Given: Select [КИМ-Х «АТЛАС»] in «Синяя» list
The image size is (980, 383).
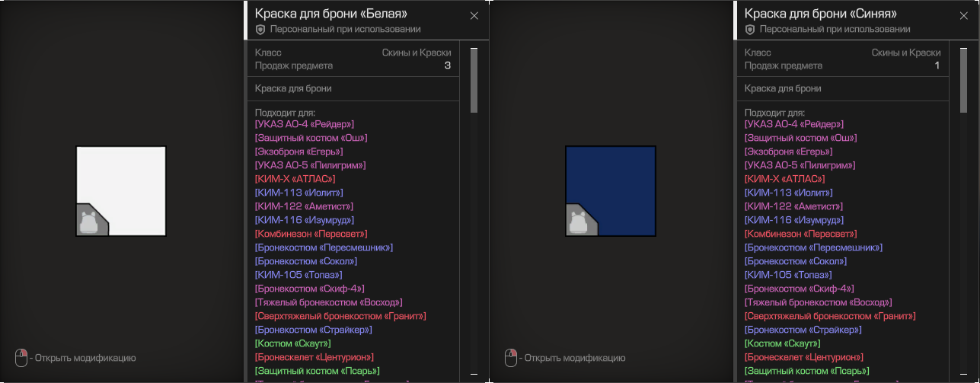Looking at the screenshot, I should coord(785,179).
